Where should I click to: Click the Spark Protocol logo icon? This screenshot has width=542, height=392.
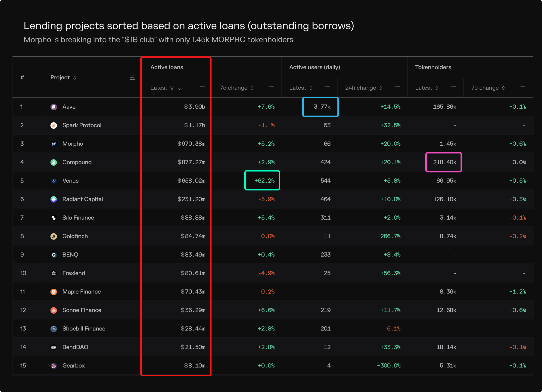tap(54, 125)
